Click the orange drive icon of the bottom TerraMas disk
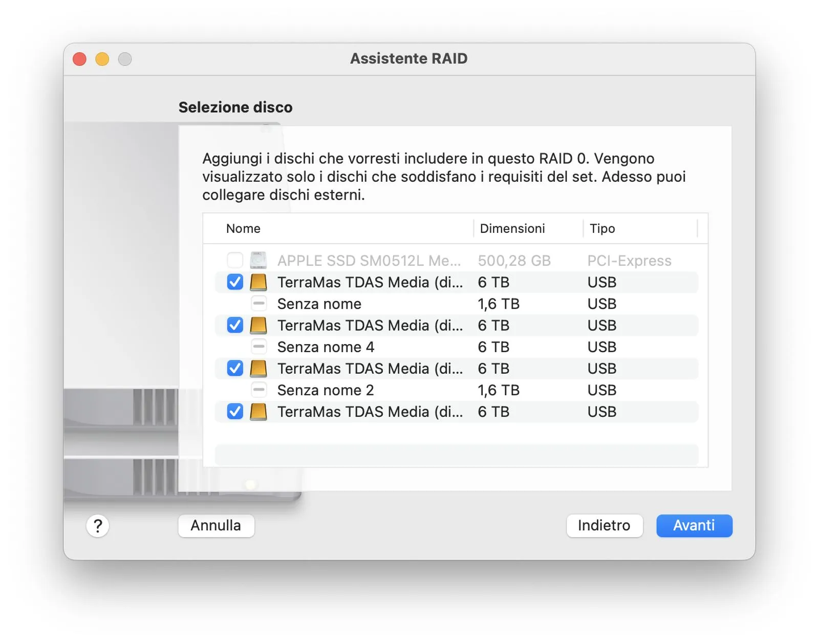The width and height of the screenshot is (819, 644). tap(258, 412)
